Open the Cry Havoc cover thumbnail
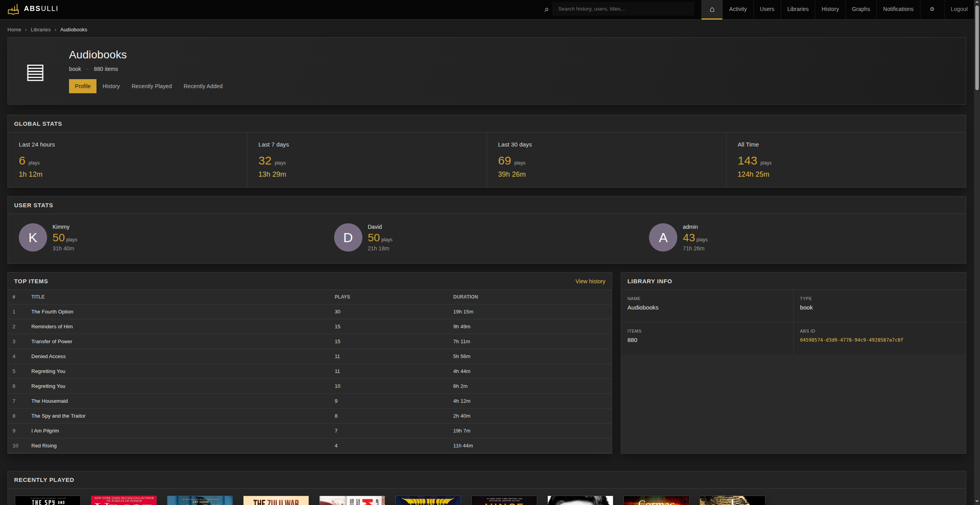The height and width of the screenshot is (505, 980). click(200, 500)
